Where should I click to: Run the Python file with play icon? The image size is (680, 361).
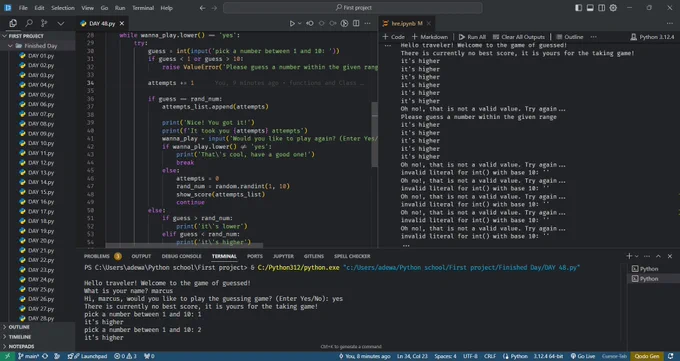point(292,23)
